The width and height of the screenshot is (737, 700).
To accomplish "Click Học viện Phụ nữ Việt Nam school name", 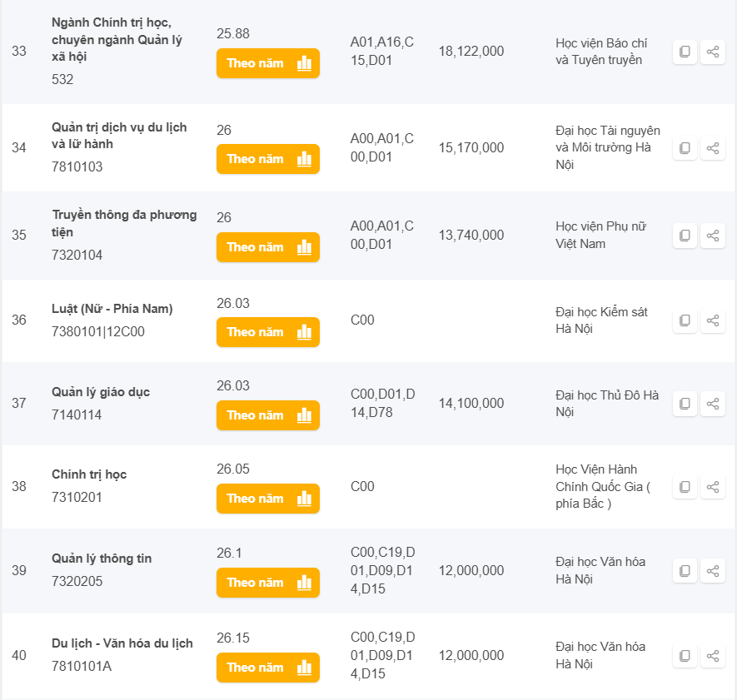I will click(x=600, y=236).
